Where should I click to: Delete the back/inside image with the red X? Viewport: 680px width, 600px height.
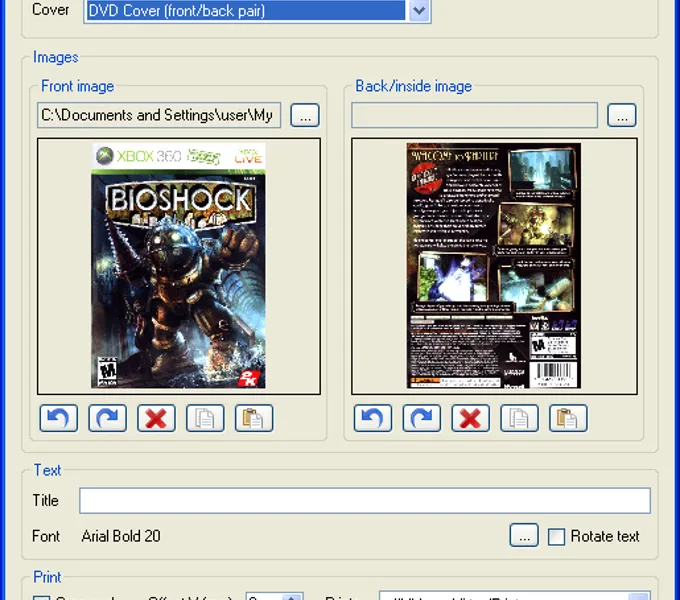pos(471,418)
